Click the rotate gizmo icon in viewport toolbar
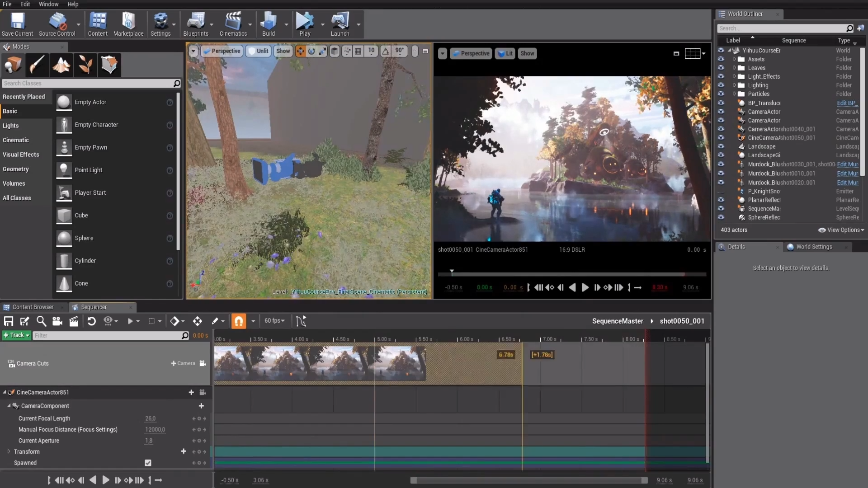The image size is (868, 488). point(311,51)
